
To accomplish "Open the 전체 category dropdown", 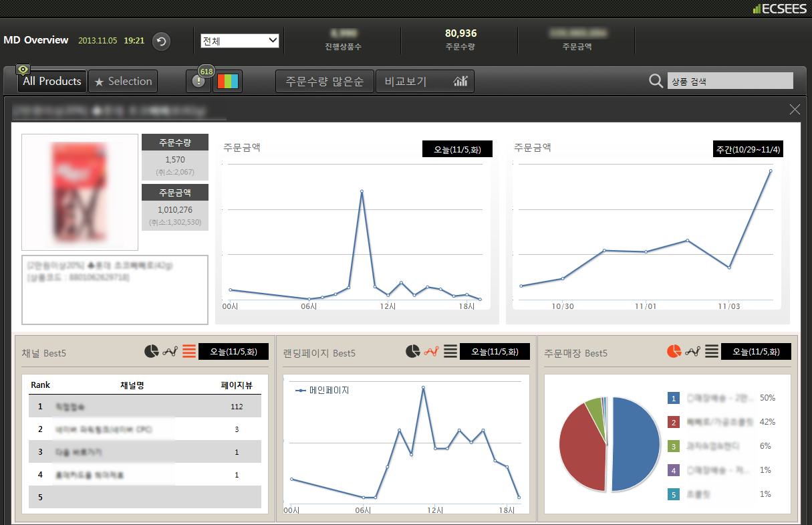I will [240, 41].
